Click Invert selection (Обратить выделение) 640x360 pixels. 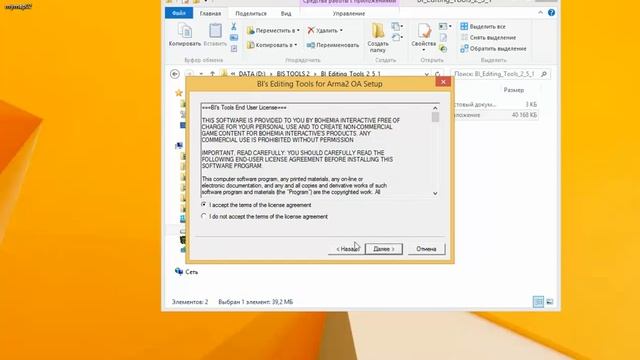click(493, 49)
